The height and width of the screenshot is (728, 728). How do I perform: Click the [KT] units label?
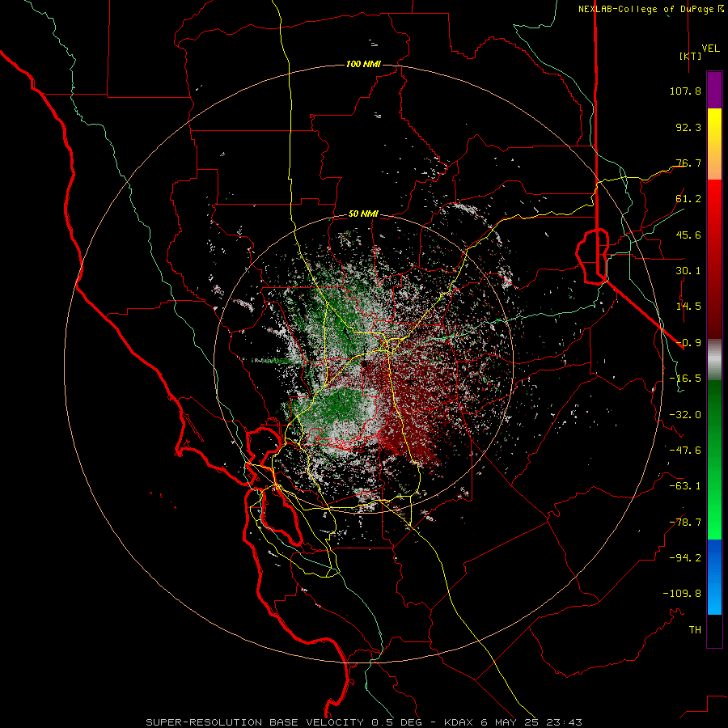691,56
